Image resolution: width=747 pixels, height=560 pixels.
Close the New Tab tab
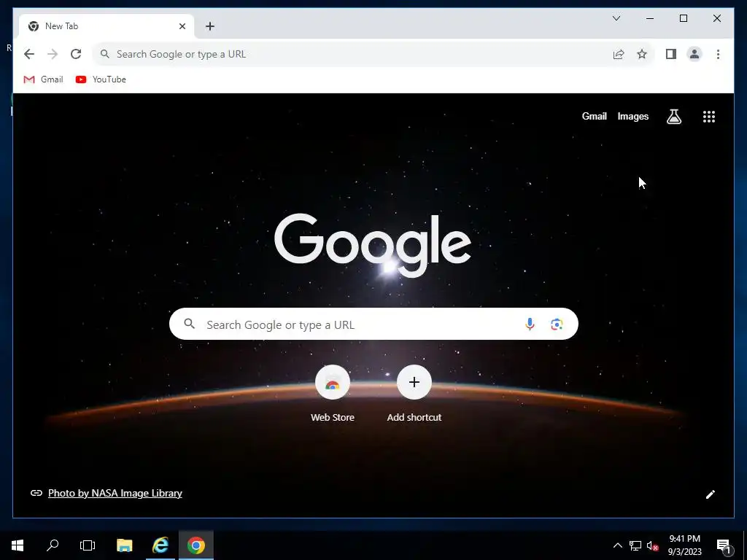pos(182,26)
